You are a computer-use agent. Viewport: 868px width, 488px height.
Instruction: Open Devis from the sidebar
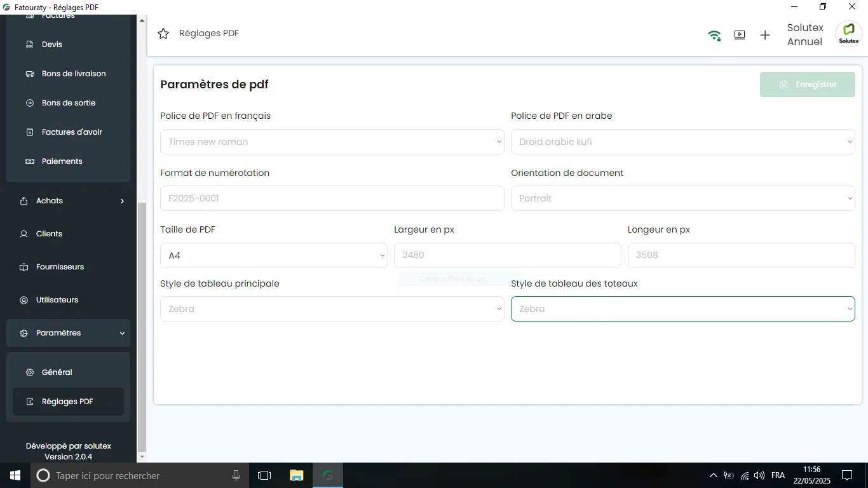click(x=52, y=44)
